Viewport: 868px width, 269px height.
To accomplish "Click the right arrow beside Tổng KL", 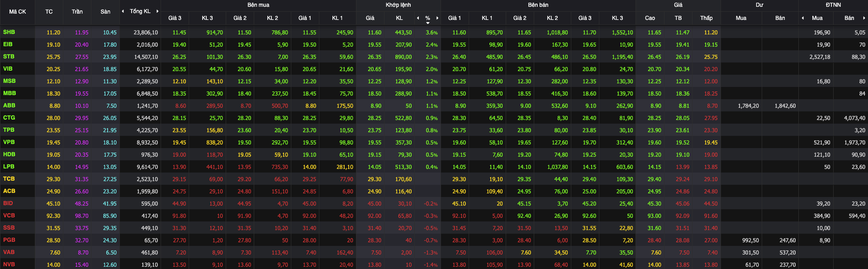I will tap(157, 11).
